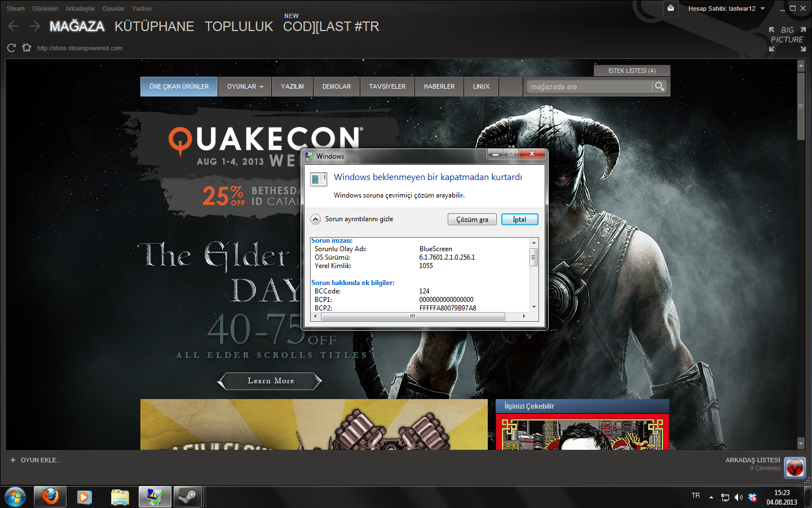The image size is (812, 508).
Task: Click the store page scrollbar down arrow
Action: 801,444
